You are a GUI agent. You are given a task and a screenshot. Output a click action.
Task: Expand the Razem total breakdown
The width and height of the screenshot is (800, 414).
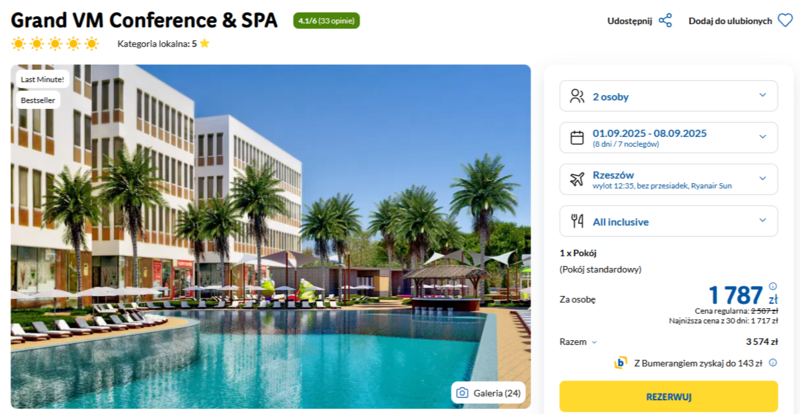point(578,342)
